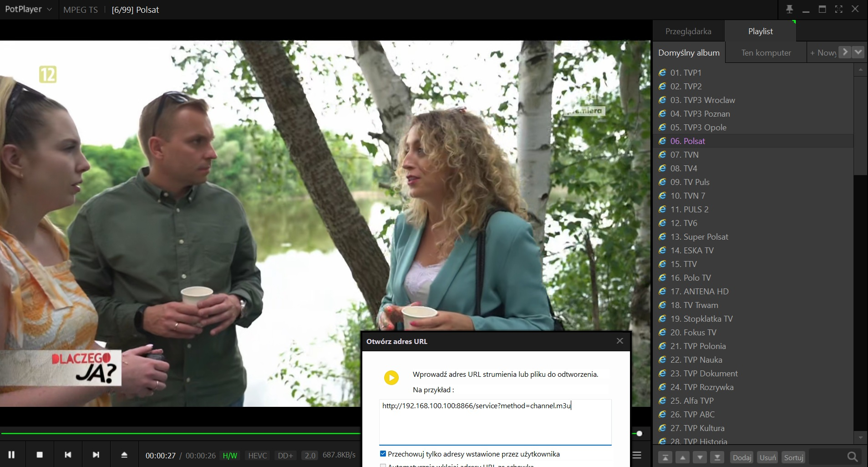868x467 pixels.
Task: Pause the Polsat stream playback
Action: [x=12, y=455]
